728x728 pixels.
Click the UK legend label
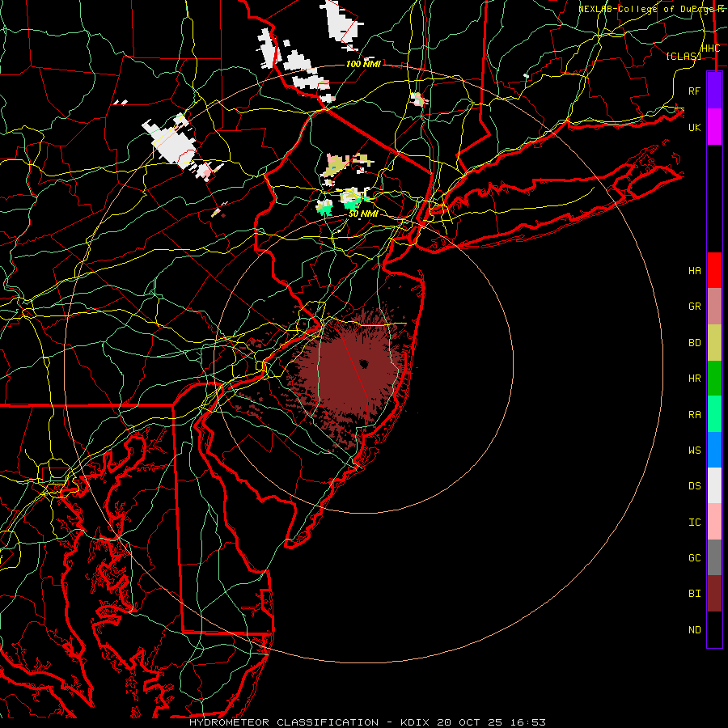(x=694, y=127)
